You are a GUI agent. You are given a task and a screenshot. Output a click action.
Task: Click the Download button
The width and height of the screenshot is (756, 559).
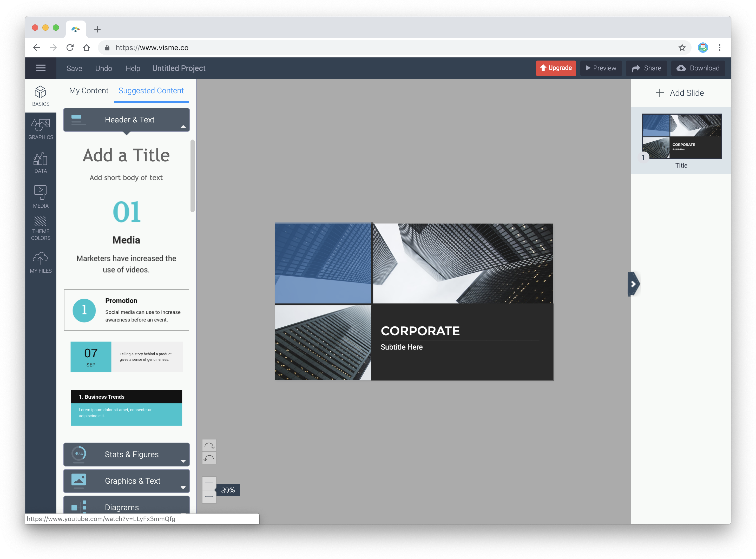pyautogui.click(x=698, y=68)
